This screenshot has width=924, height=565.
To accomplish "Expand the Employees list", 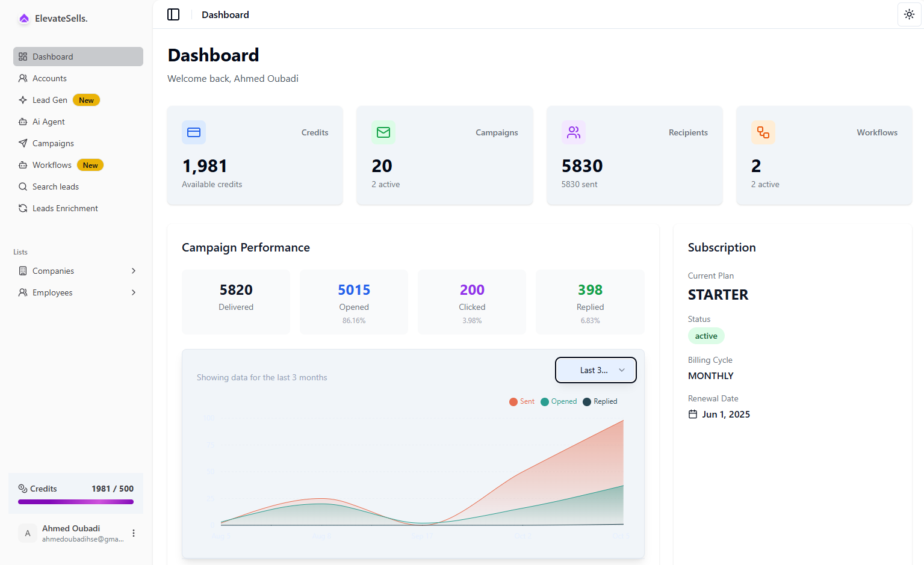I will point(133,292).
